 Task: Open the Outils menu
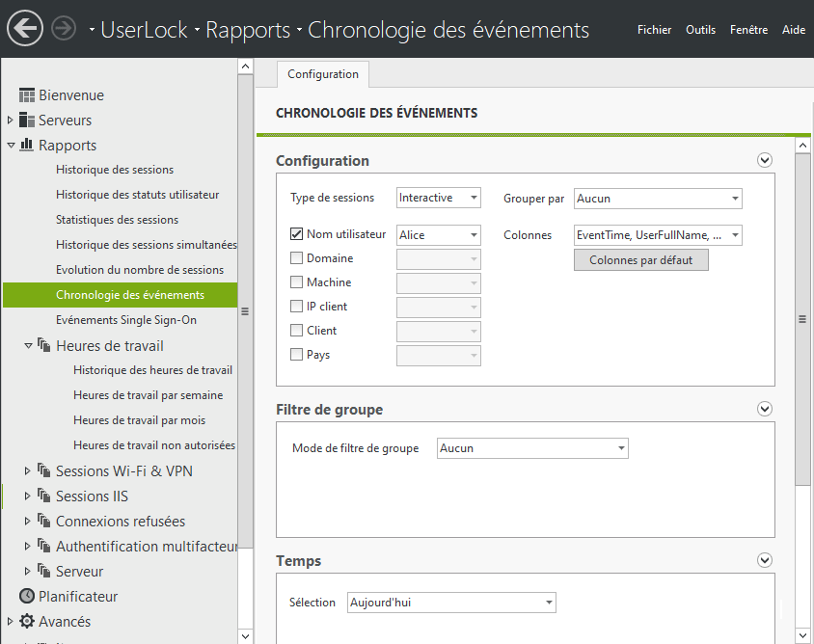(700, 30)
